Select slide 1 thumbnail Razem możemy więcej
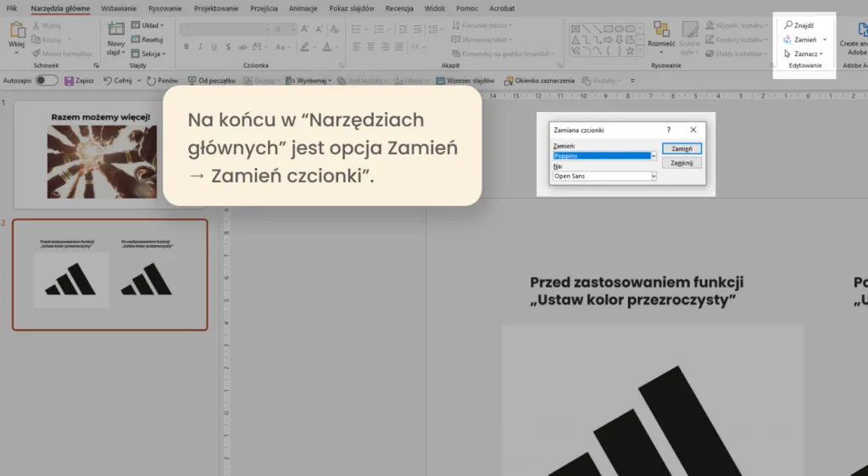This screenshot has width=868, height=476. pyautogui.click(x=110, y=154)
